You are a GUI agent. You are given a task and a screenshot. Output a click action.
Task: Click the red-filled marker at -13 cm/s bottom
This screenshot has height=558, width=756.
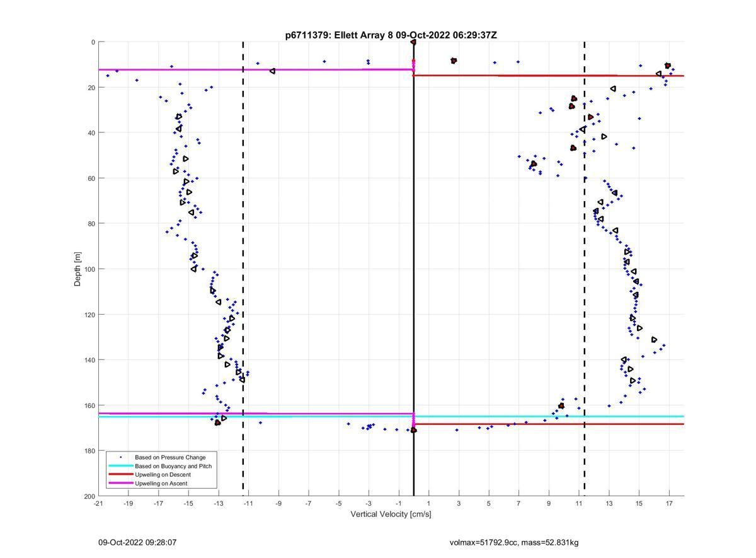218,422
